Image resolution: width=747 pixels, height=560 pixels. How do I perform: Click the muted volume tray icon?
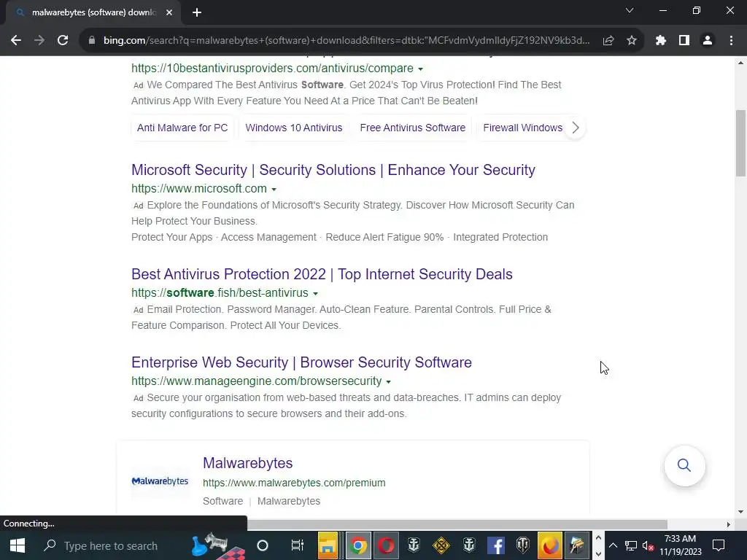click(648, 545)
